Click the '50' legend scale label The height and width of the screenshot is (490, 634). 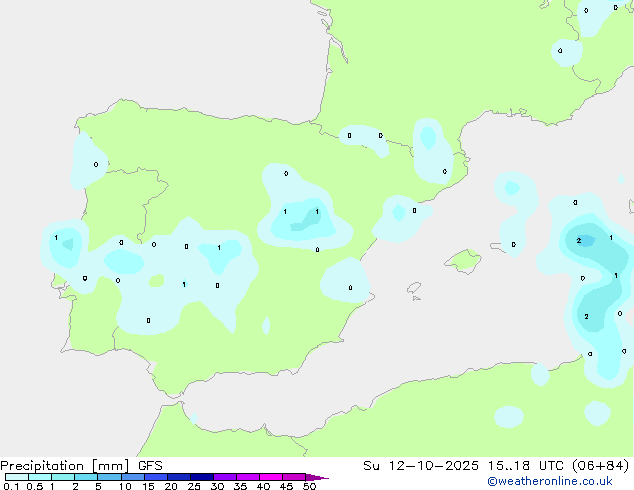pos(309,486)
